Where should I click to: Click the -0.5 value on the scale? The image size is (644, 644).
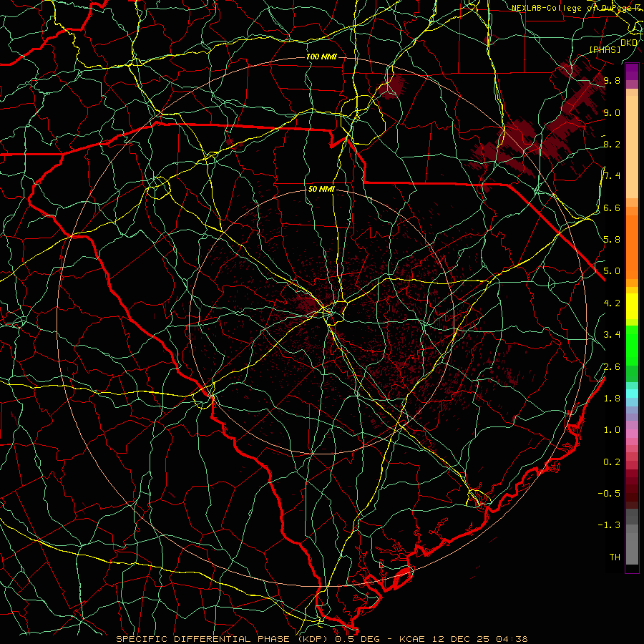coord(610,493)
